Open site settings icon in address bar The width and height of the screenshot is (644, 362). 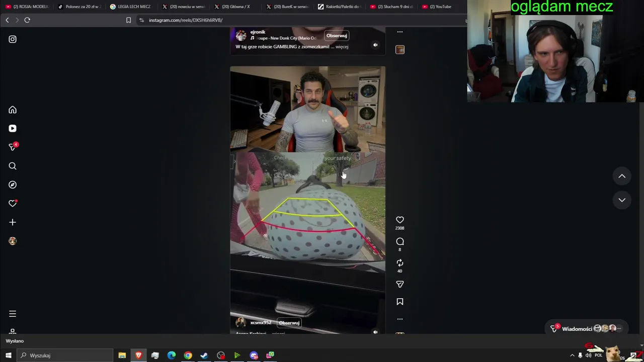click(x=141, y=20)
